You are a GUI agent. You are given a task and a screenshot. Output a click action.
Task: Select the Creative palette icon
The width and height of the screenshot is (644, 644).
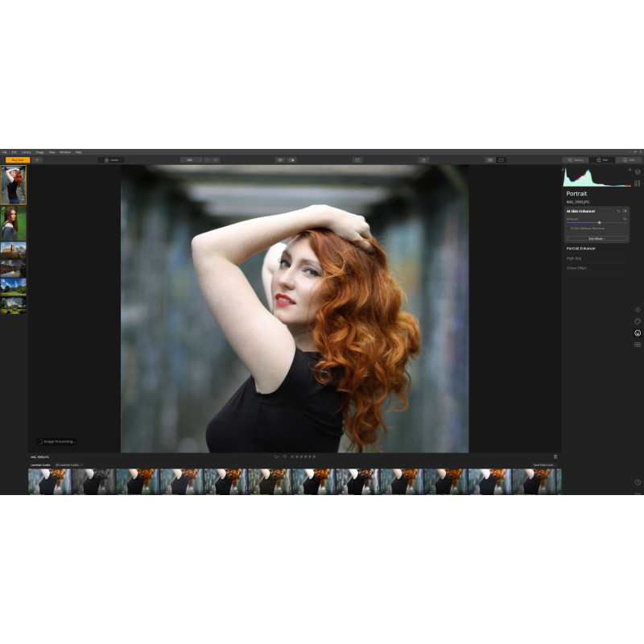[638, 321]
